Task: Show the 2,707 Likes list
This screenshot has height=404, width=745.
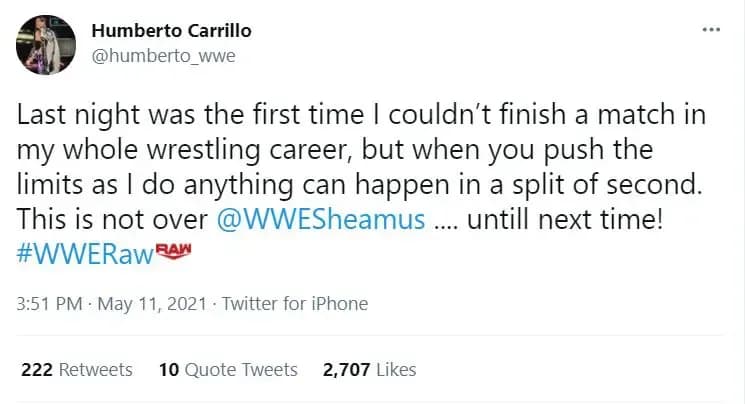Action: (x=368, y=369)
